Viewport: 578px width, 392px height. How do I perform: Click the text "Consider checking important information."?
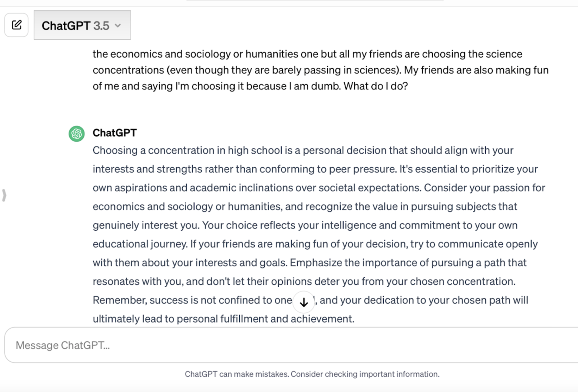tap(365, 374)
